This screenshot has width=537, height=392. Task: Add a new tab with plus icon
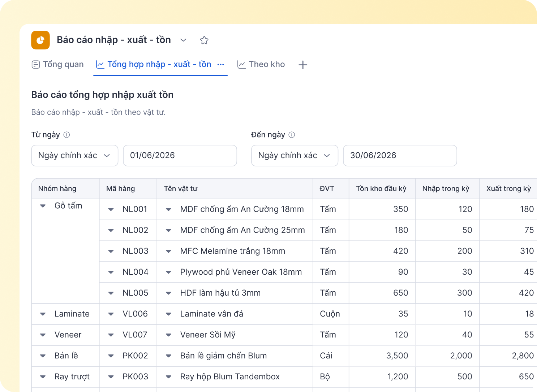pos(303,65)
